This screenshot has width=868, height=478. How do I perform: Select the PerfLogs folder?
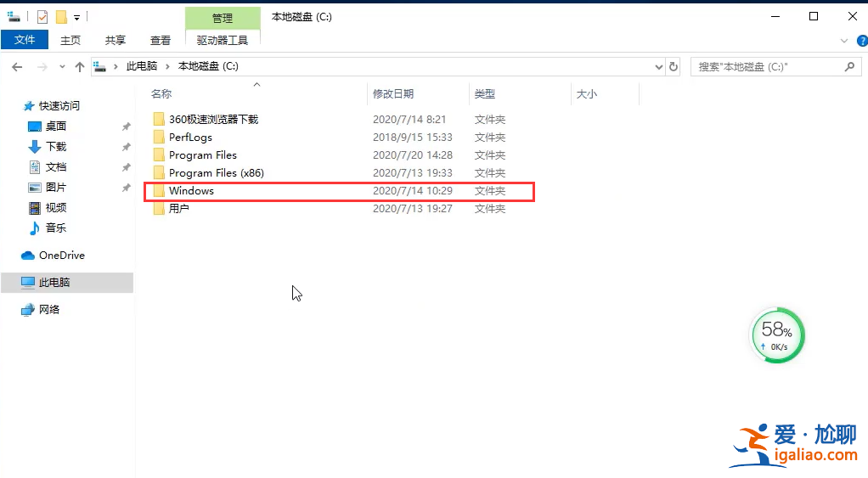(x=190, y=138)
